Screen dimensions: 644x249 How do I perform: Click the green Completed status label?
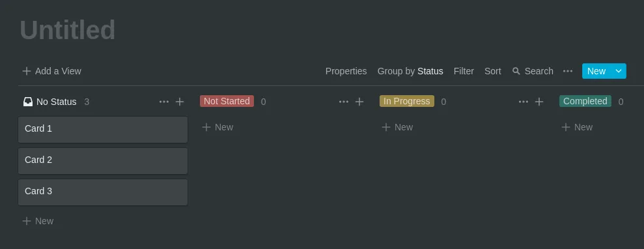pos(585,101)
